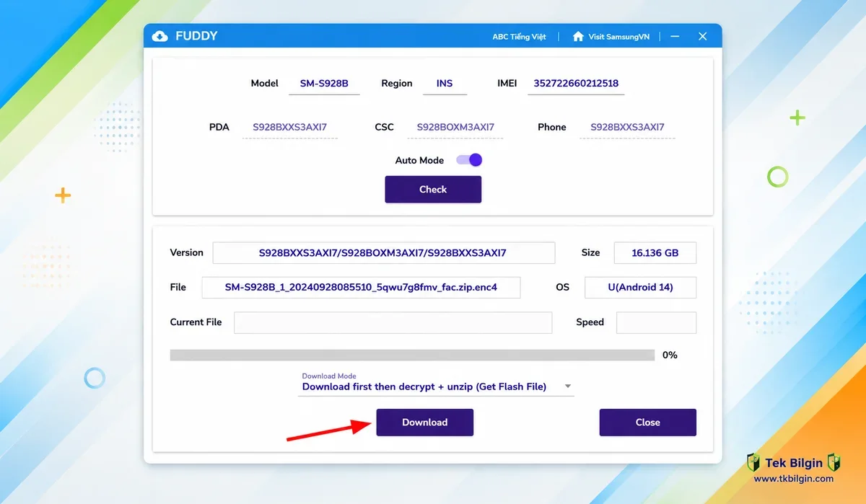
Task: Click the home icon beside Visit SamsungVN
Action: point(577,36)
